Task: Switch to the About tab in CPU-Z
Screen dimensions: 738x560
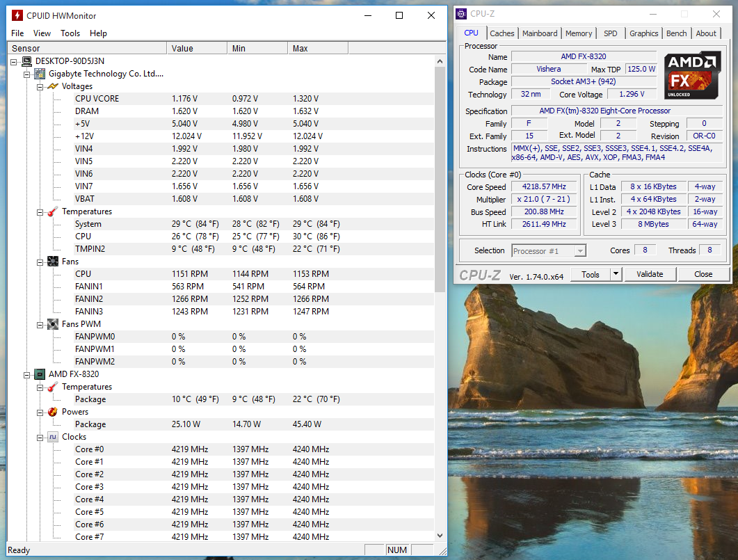Action: coord(706,33)
